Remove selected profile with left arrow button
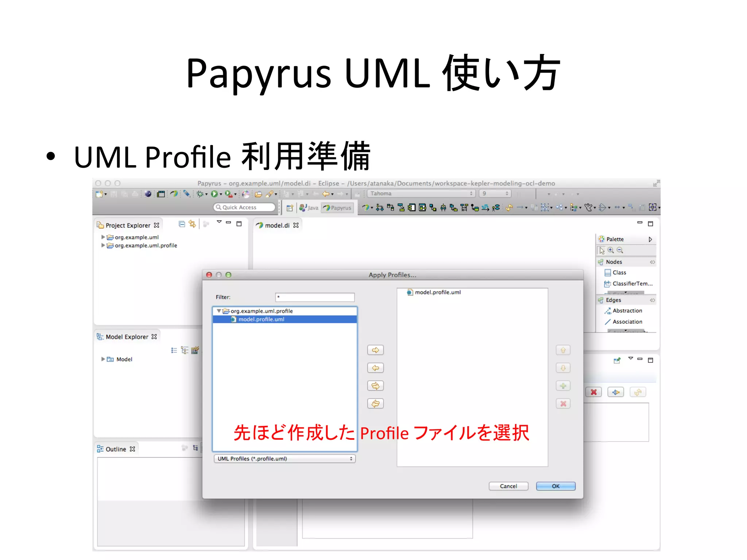The height and width of the screenshot is (560, 747). [375, 368]
